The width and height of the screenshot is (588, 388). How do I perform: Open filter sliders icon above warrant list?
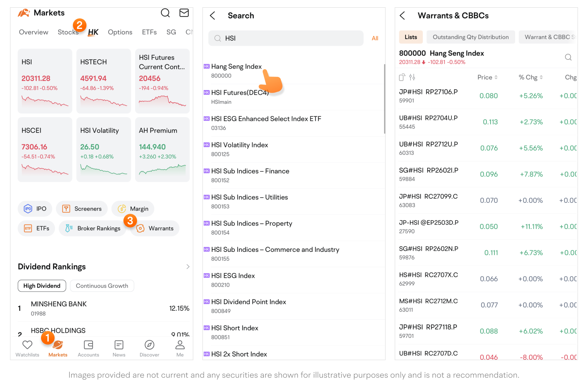(412, 77)
